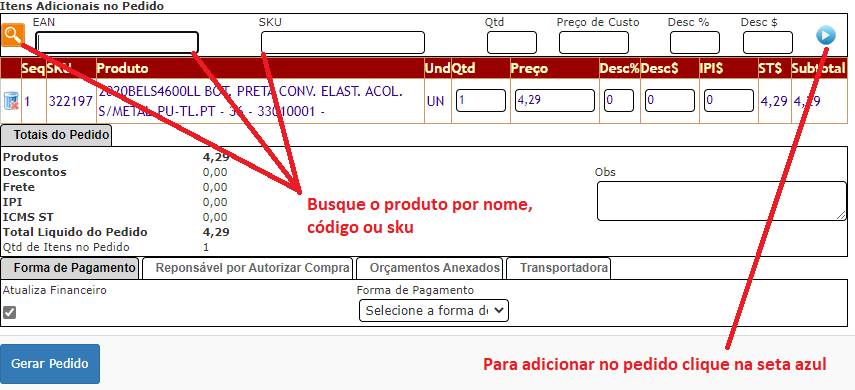Click the ICMS ST label
This screenshot has height=390, width=855.
28,217
